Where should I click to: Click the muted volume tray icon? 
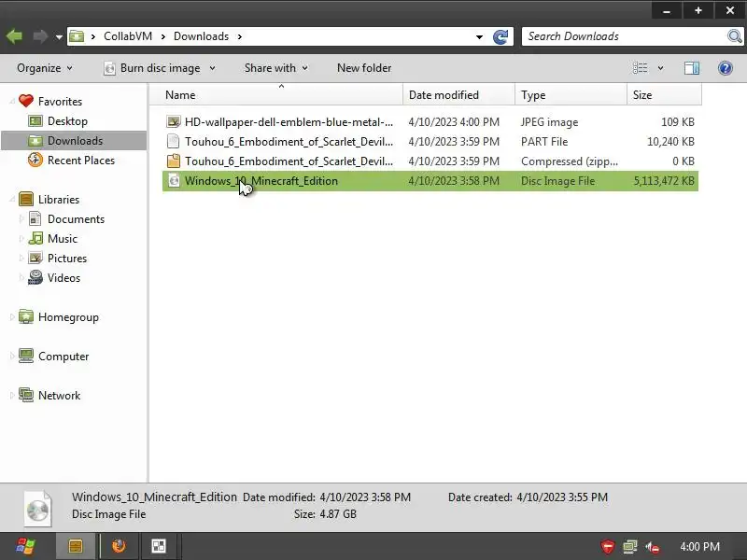click(x=653, y=548)
